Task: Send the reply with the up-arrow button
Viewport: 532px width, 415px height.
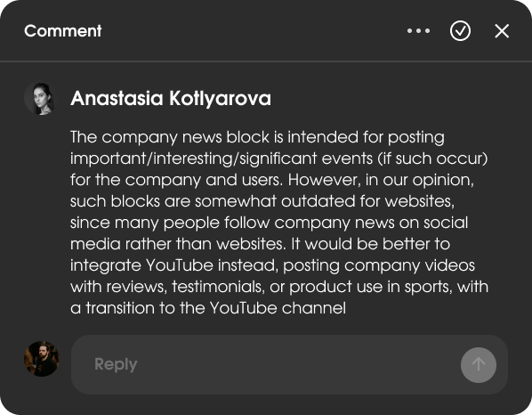Action: click(479, 365)
